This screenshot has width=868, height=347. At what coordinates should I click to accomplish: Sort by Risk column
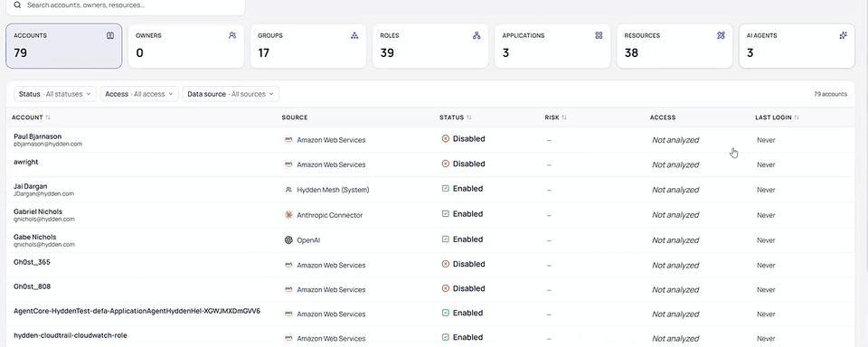pyautogui.click(x=556, y=117)
